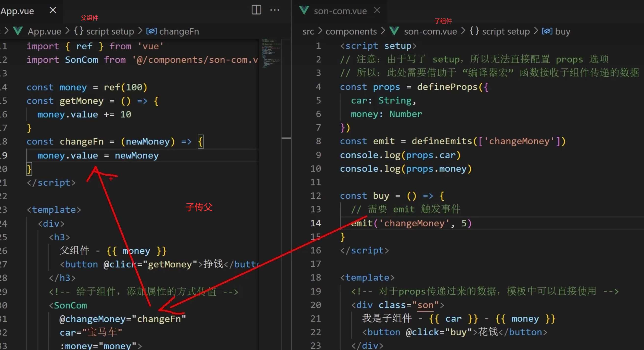Select changeFn in left breadcrumb
The image size is (644, 350).
pos(179,31)
